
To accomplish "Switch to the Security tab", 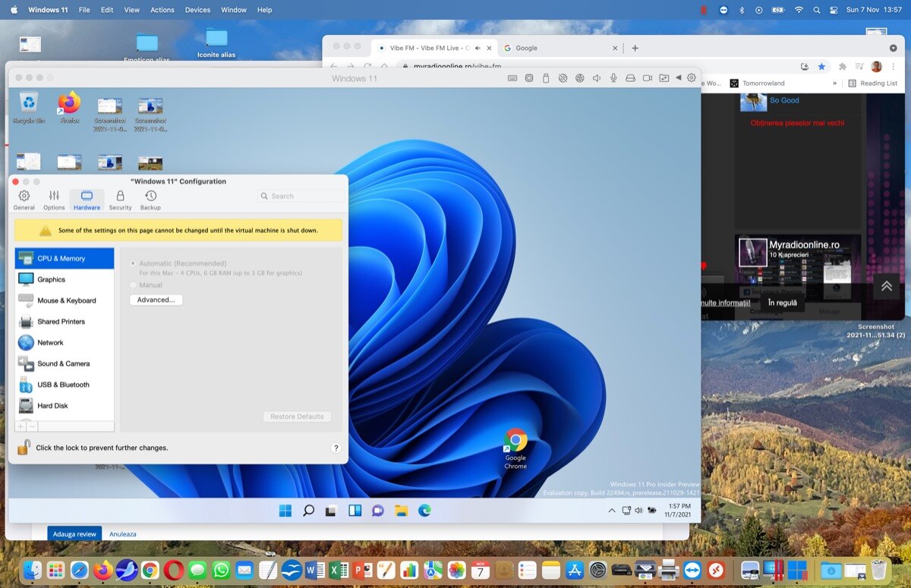I will coord(120,200).
